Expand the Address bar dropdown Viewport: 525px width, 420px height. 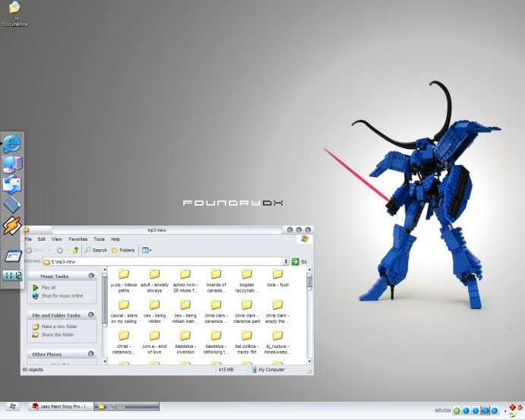pos(286,261)
